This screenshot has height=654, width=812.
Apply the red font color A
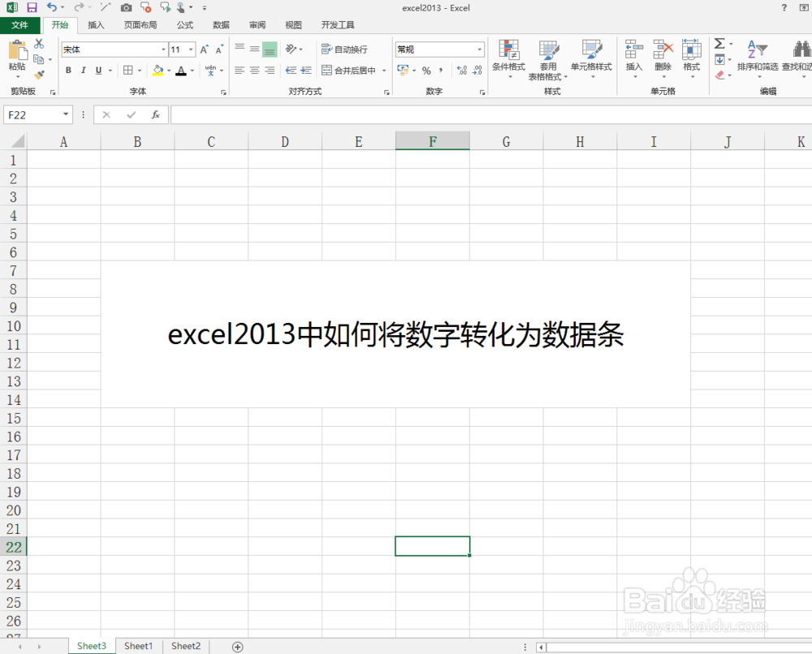pyautogui.click(x=181, y=71)
